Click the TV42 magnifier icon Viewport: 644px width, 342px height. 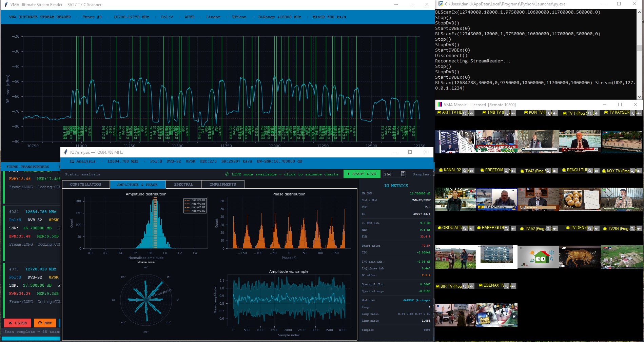(548, 171)
